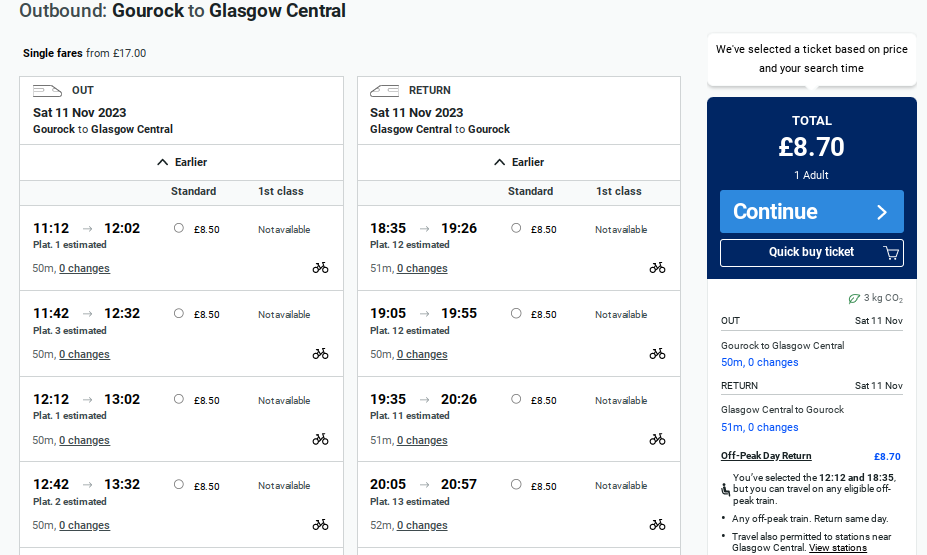
Task: Click bicycle icon for 12:12 outbound train
Action: [x=320, y=439]
